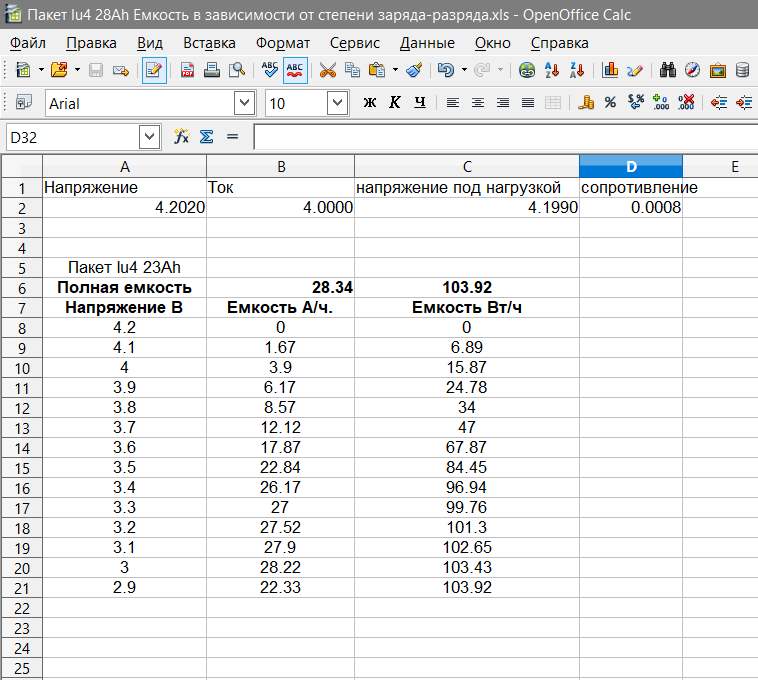Open Page Preview icon
Viewport: 758px width, 680px height.
tap(237, 71)
